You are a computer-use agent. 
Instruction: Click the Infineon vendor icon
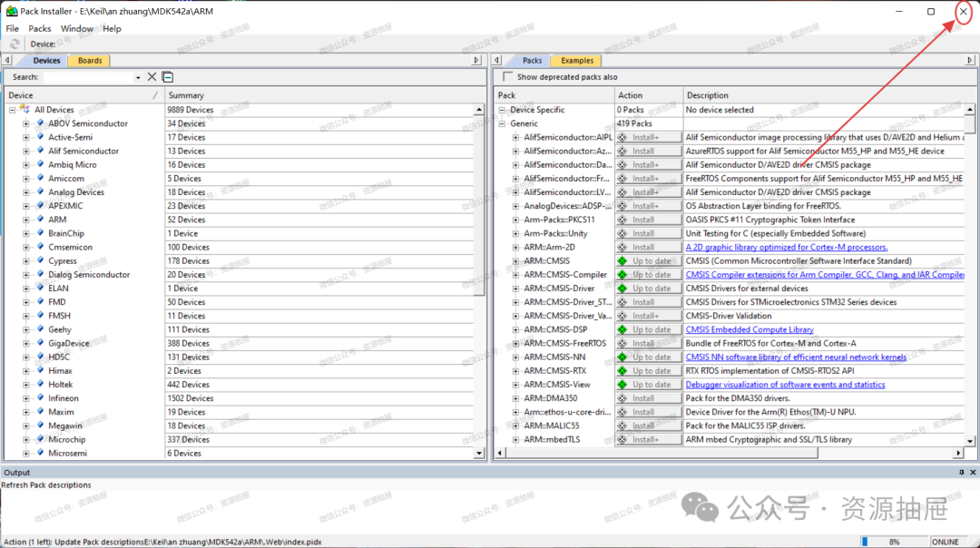41,398
